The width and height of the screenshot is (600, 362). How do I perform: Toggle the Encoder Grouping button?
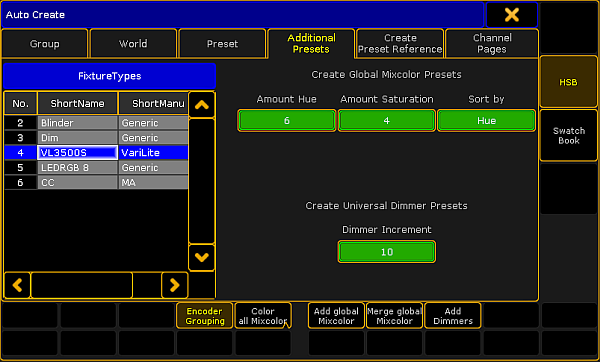tap(205, 316)
